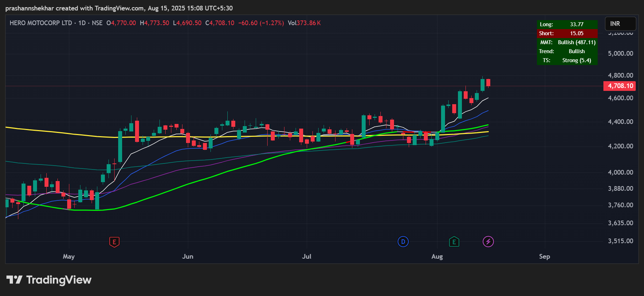Click the 5,000.00 price scale label
This screenshot has height=296, width=644.
620,54
